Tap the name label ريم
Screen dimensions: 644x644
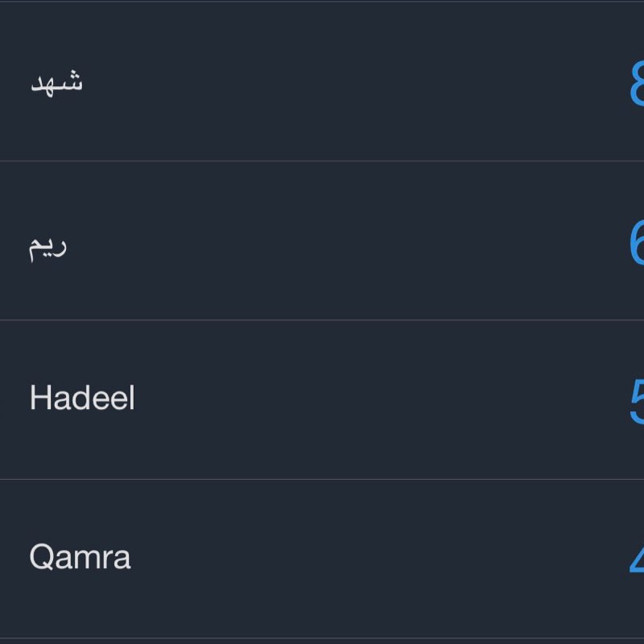click(x=50, y=244)
